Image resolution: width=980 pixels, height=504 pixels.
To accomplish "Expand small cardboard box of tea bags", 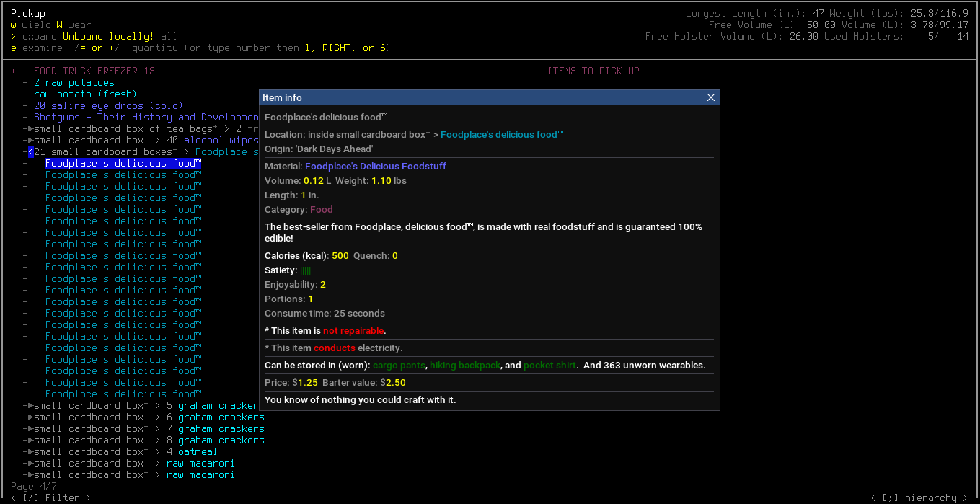I will tap(30, 129).
